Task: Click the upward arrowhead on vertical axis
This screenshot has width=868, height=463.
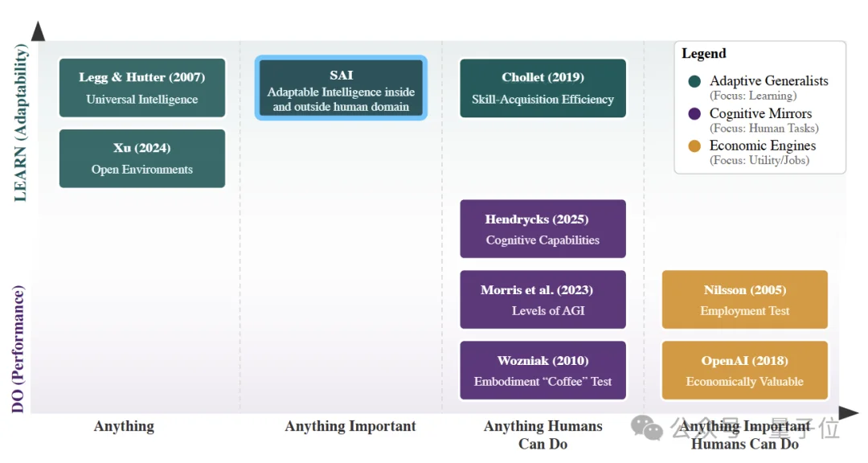Action: (38, 31)
